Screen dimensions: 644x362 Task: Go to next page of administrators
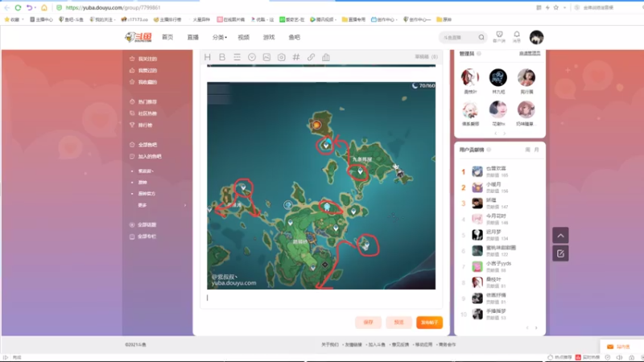click(505, 134)
